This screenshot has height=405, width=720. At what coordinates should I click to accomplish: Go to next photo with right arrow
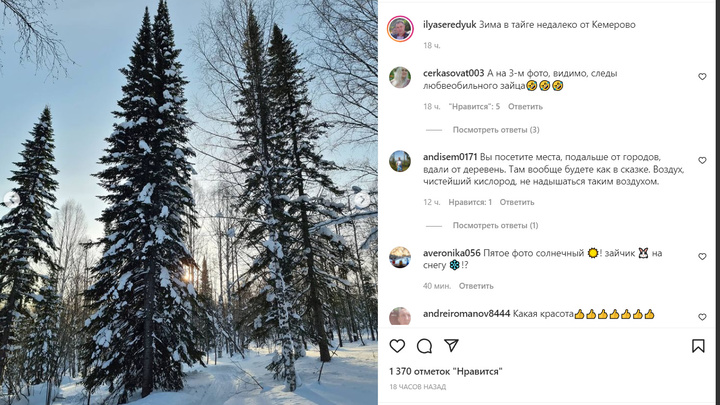pos(362,200)
